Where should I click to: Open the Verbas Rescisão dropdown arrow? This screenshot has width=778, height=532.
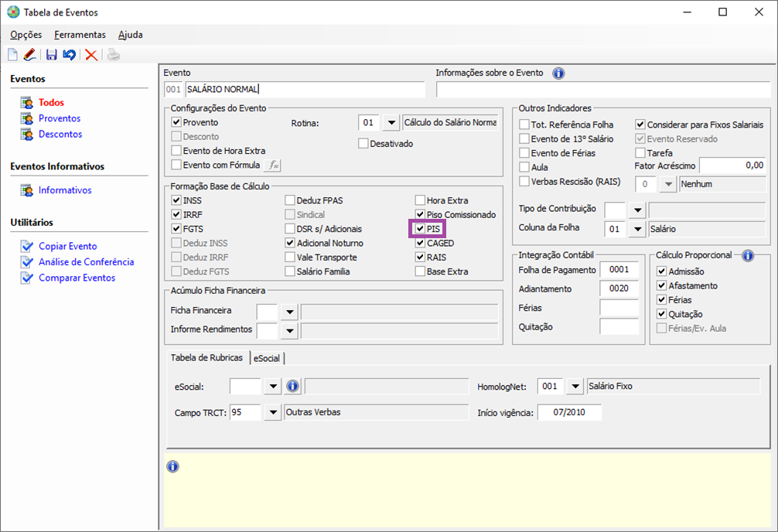click(x=668, y=184)
